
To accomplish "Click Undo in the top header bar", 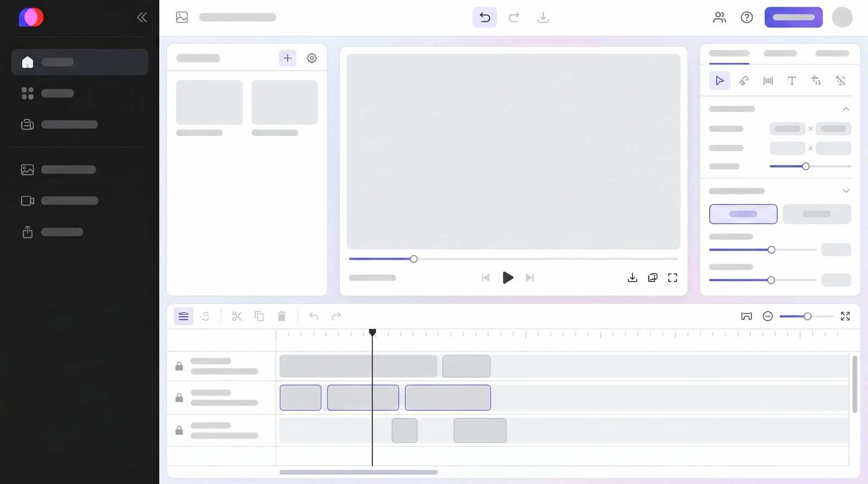I will pyautogui.click(x=484, y=17).
